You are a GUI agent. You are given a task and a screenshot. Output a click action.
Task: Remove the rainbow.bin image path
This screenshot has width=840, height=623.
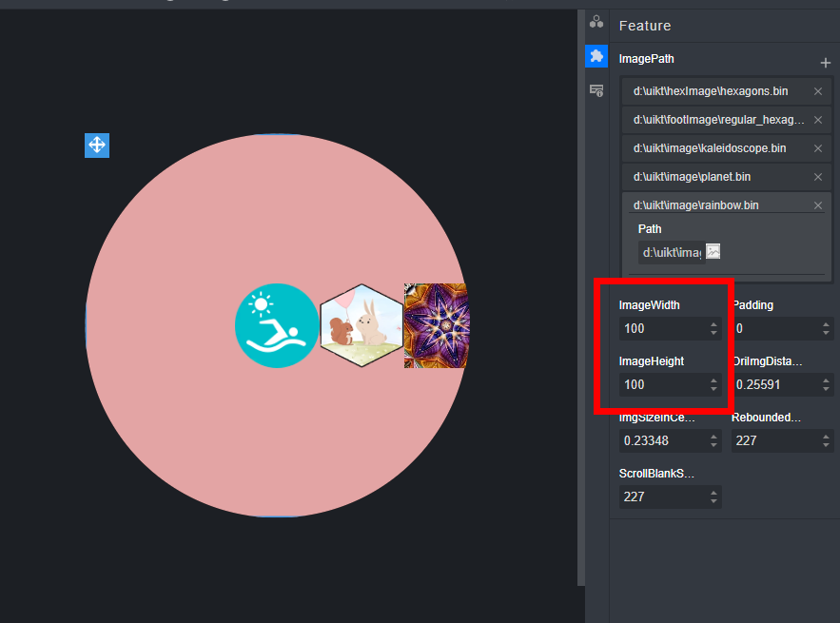[x=818, y=205]
